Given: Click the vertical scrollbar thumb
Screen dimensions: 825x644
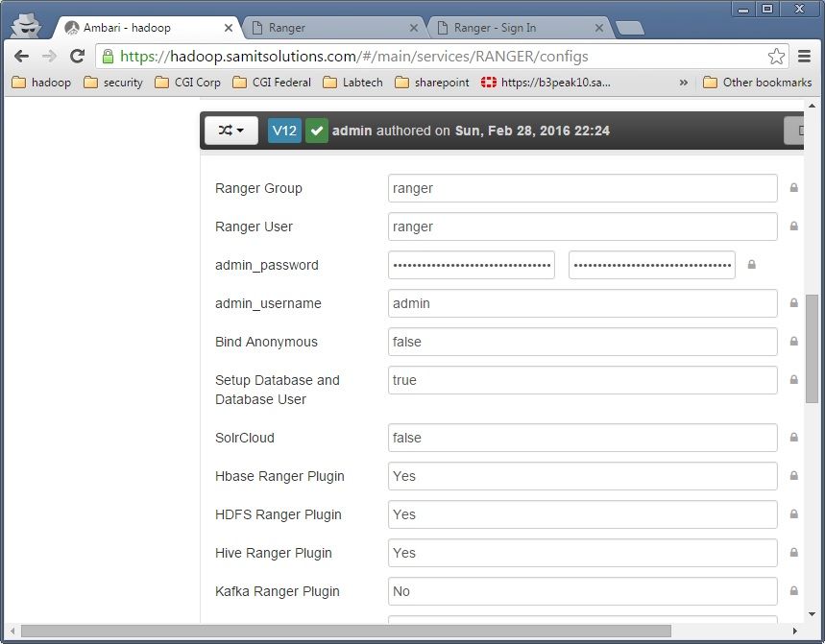Looking at the screenshot, I should coord(812,348).
